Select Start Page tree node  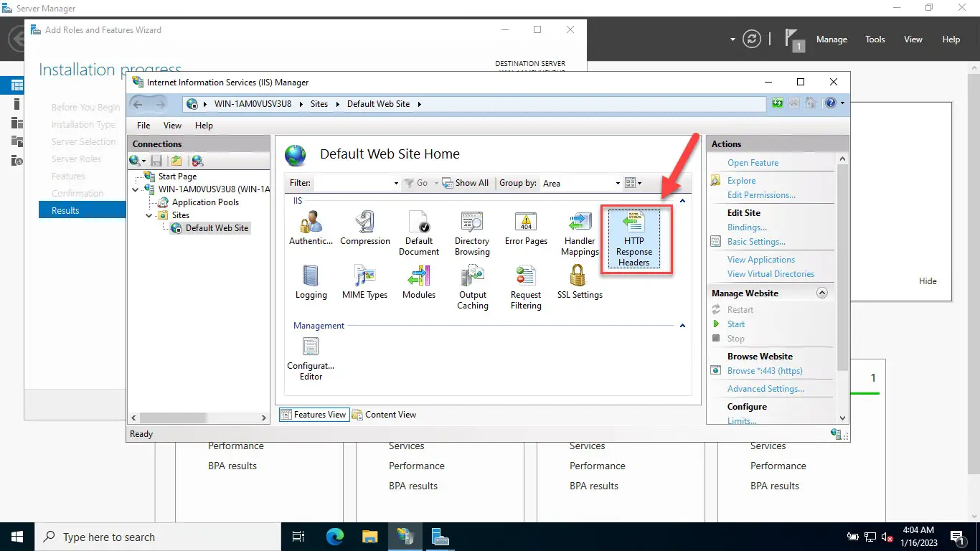[177, 176]
